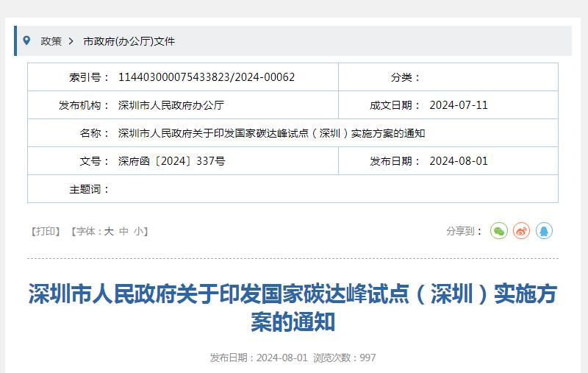This screenshot has height=373, width=588.
Task: Click the publisher 深圳市人民政府办公厅
Action: tap(171, 105)
